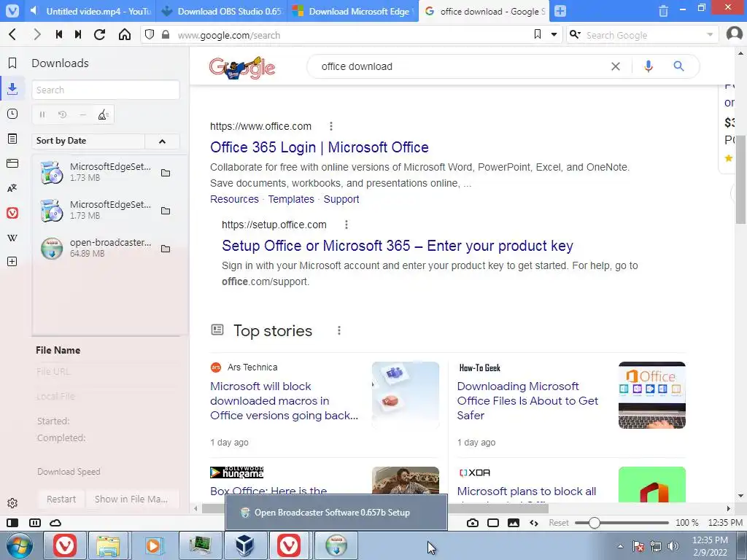
Task: Open Ars Technica macros story
Action: (x=284, y=400)
